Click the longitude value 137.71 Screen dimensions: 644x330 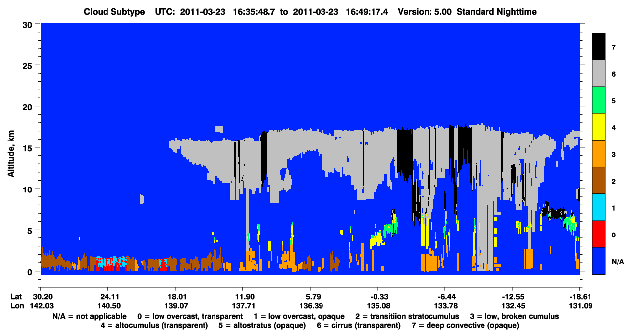pyautogui.click(x=242, y=306)
